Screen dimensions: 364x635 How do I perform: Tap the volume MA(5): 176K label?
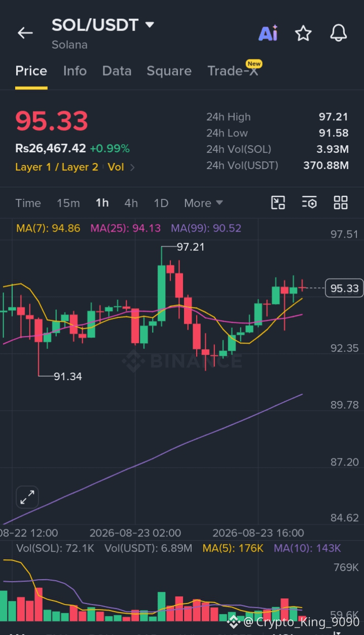233,548
